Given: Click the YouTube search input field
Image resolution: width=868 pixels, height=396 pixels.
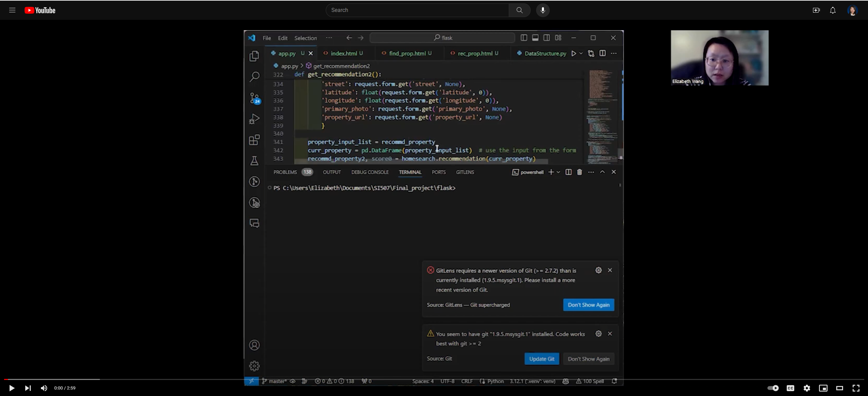Looking at the screenshot, I should 417,10.
